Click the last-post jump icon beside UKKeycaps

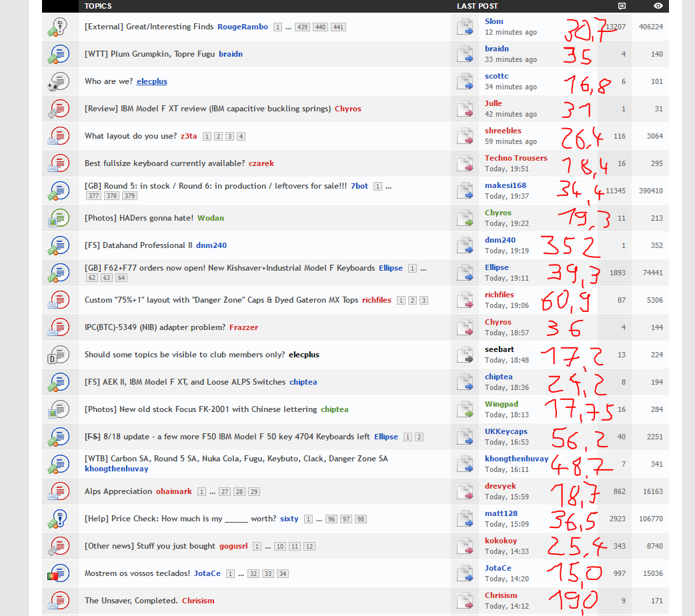tap(464, 437)
